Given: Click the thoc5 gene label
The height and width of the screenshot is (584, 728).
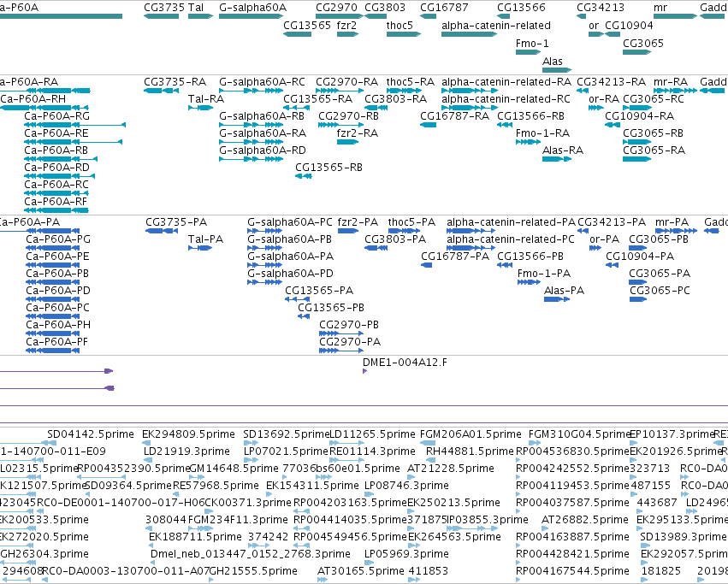Looking at the screenshot, I should [400, 25].
